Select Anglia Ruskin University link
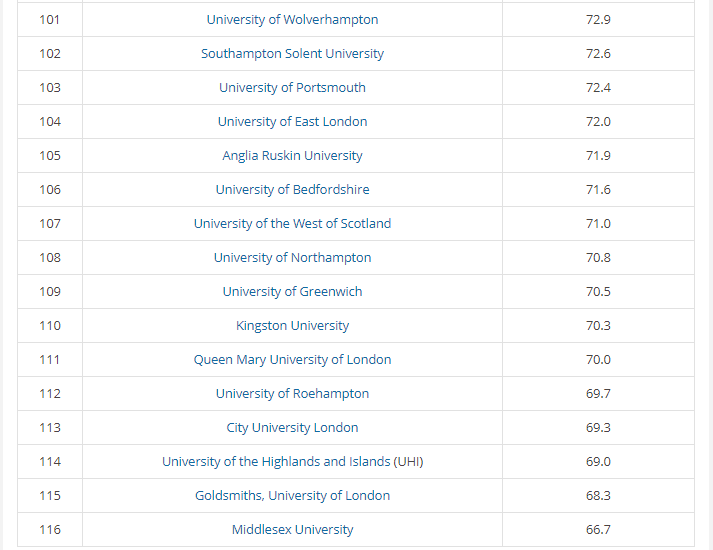 [292, 155]
